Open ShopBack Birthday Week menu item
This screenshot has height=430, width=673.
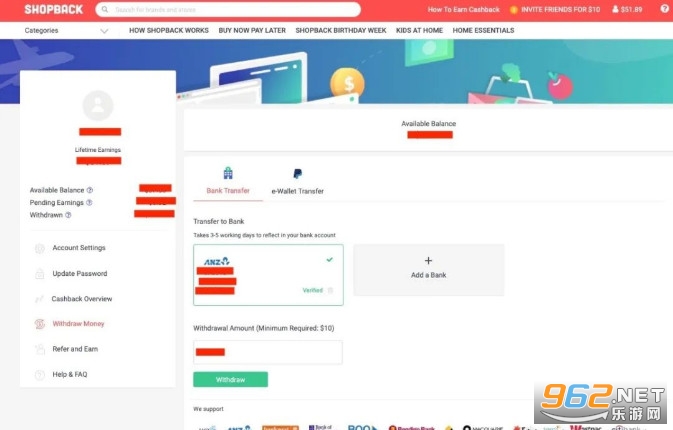(341, 30)
